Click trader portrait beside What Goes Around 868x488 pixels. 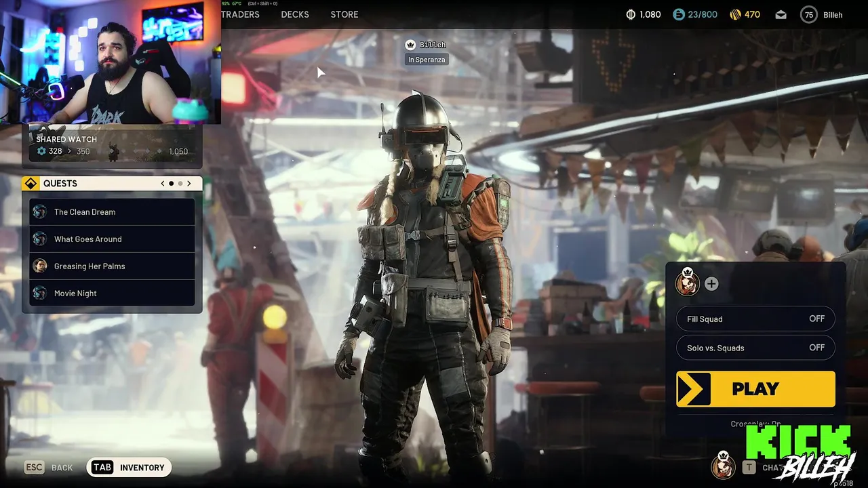coord(40,239)
